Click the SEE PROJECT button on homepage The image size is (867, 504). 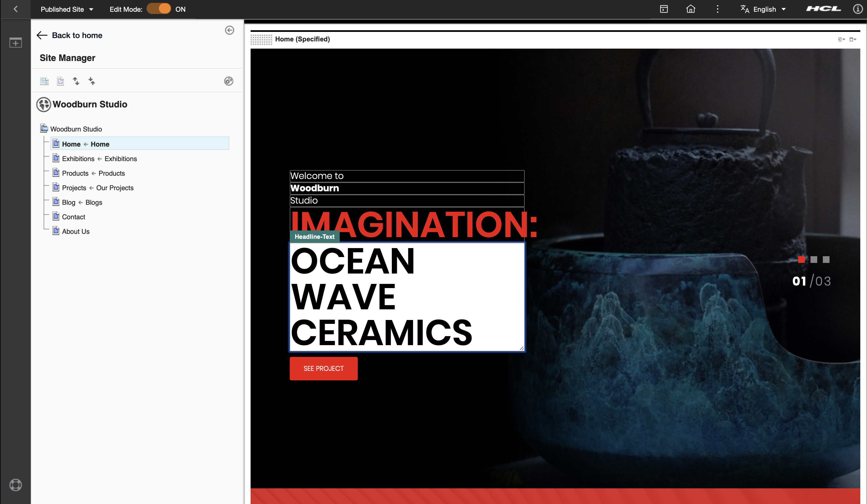(323, 368)
